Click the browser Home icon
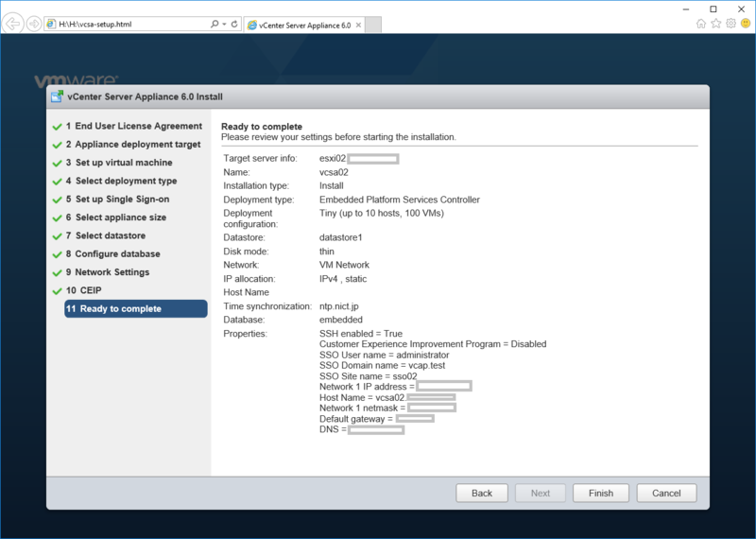 pos(701,23)
